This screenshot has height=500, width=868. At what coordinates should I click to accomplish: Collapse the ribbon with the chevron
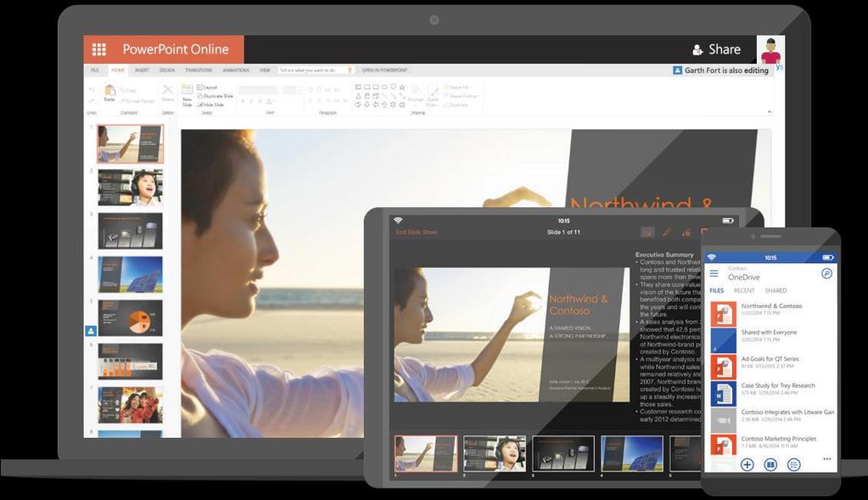tap(769, 112)
